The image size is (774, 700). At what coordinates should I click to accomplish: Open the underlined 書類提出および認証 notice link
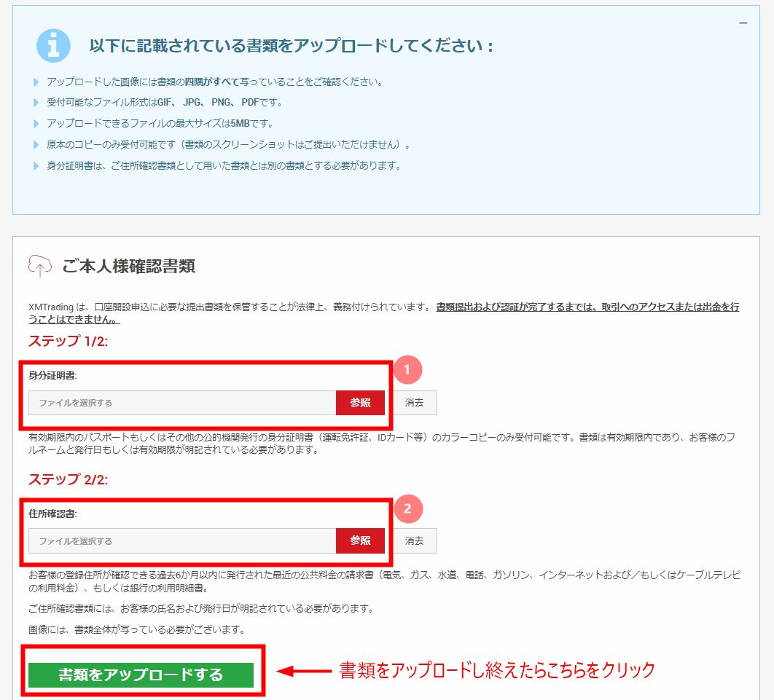coord(587,307)
